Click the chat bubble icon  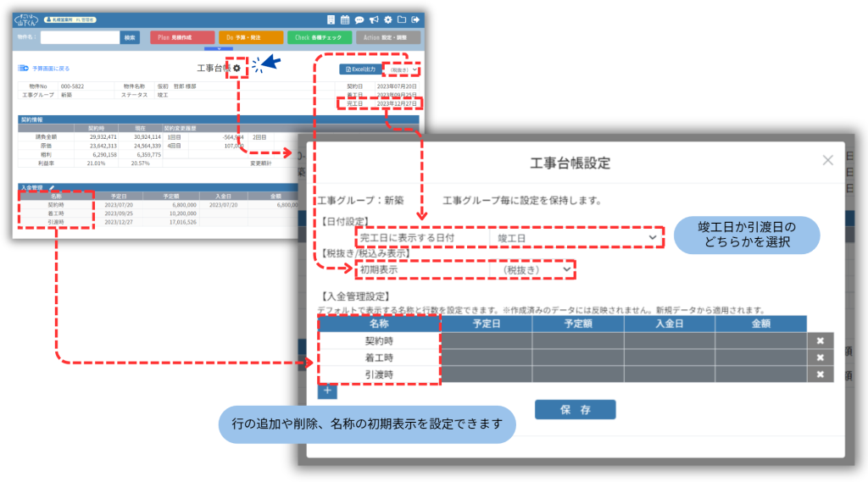click(x=359, y=19)
